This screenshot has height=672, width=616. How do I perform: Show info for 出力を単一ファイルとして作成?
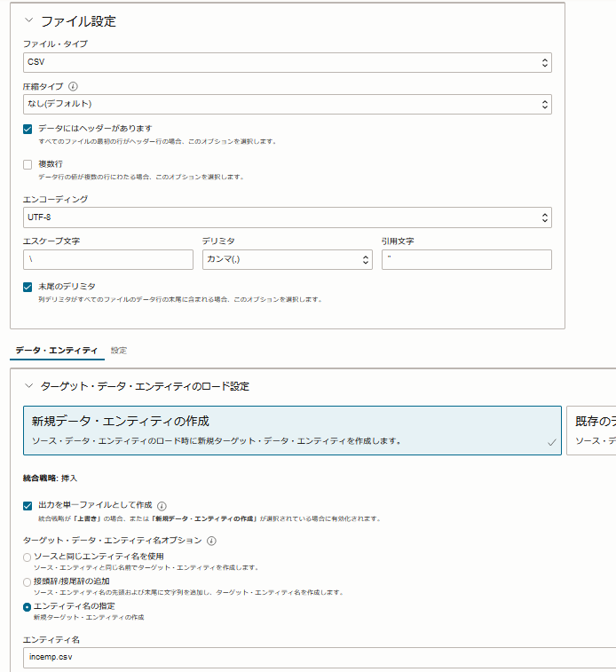162,506
